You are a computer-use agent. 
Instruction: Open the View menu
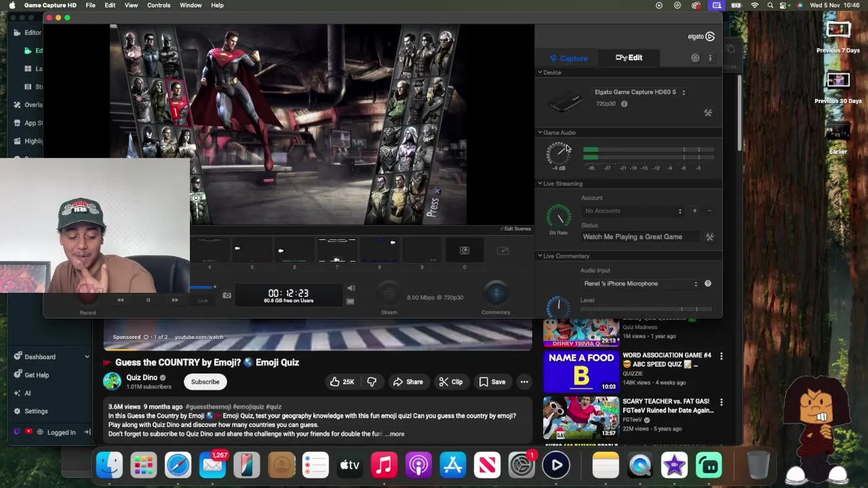pos(131,5)
